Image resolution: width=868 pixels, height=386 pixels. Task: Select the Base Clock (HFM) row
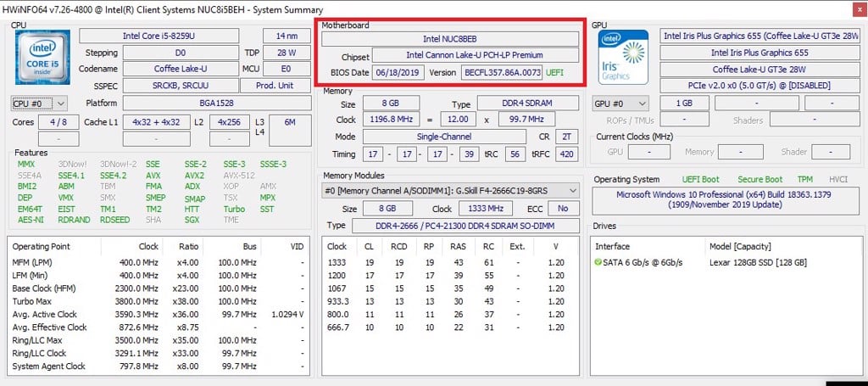159,288
